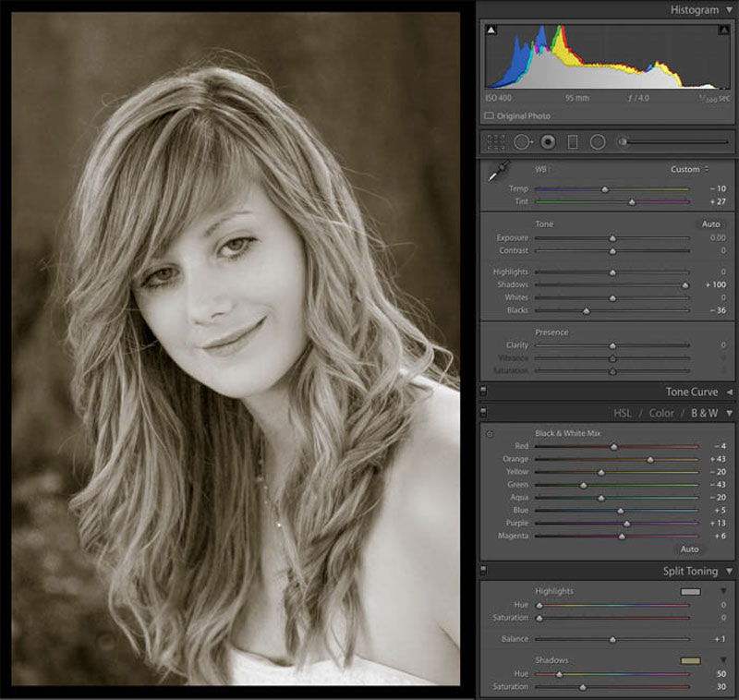The width and height of the screenshot is (739, 700).
Task: Click the B&W Mix targeted adjustment tool
Action: click(490, 434)
